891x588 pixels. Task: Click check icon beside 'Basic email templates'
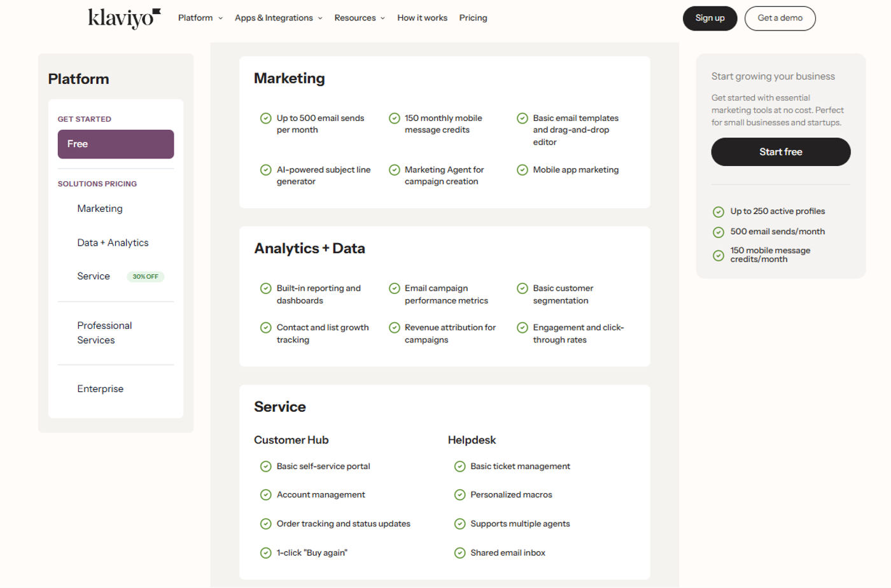click(x=523, y=118)
